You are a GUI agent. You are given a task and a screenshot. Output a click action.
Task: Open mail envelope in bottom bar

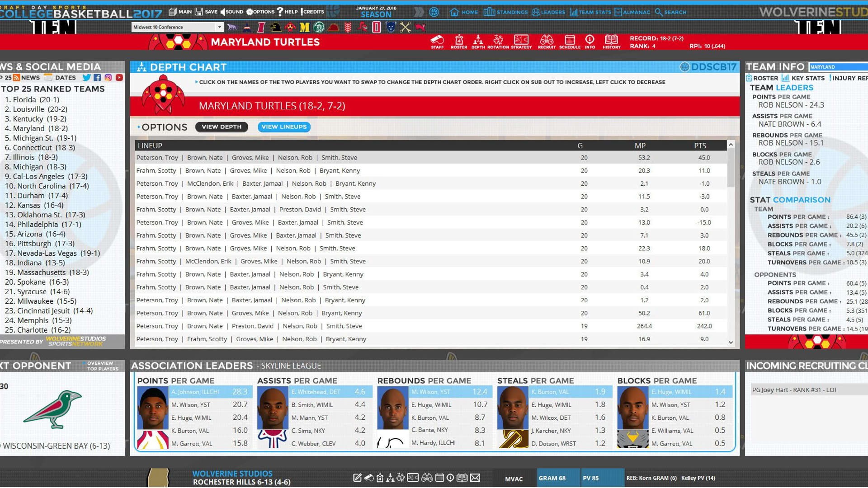475,478
